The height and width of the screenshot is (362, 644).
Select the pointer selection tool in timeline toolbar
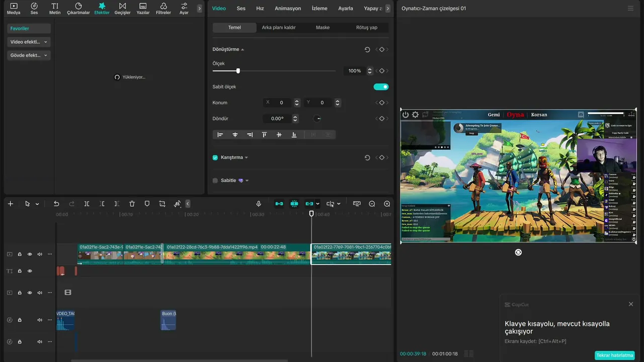[x=28, y=204]
